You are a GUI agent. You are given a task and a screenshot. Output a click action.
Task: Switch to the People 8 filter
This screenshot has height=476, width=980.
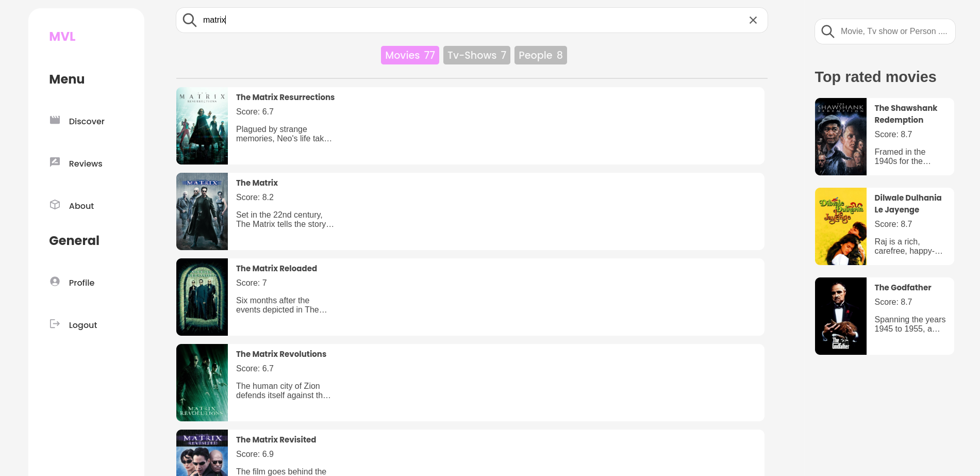(x=540, y=55)
